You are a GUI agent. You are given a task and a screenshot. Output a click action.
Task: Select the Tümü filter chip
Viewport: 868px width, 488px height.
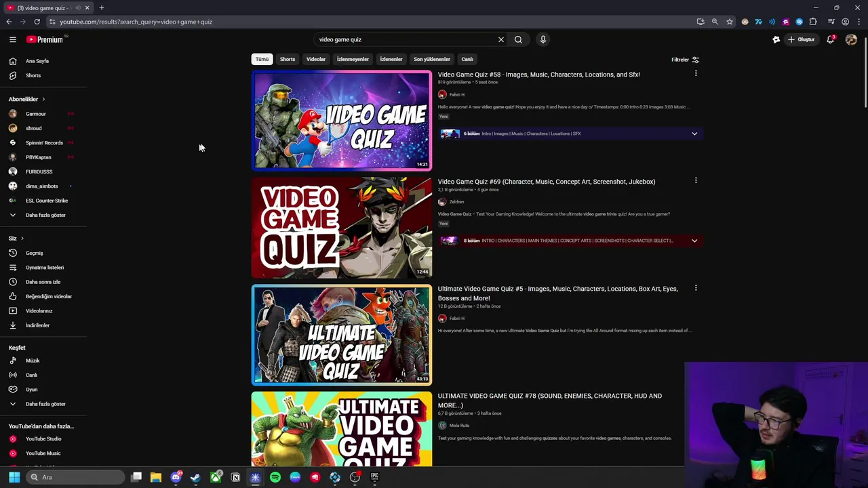pos(262,59)
